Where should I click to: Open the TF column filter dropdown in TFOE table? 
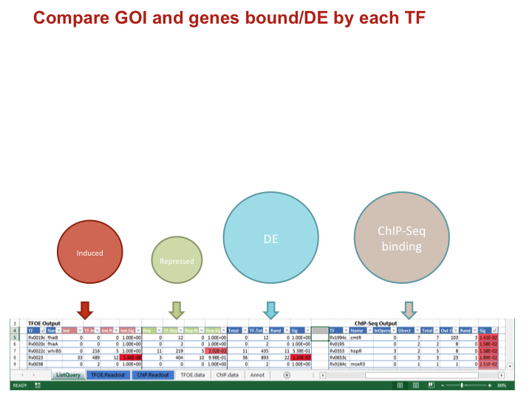(42, 330)
